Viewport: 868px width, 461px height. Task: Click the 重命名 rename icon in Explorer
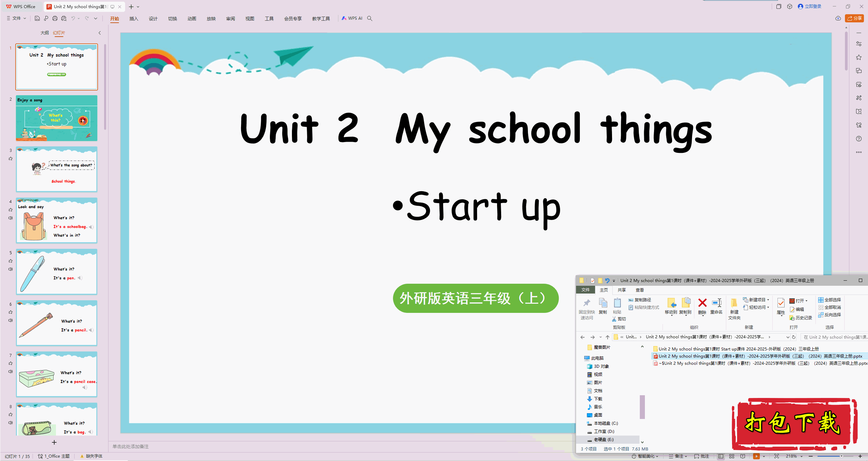[716, 306]
